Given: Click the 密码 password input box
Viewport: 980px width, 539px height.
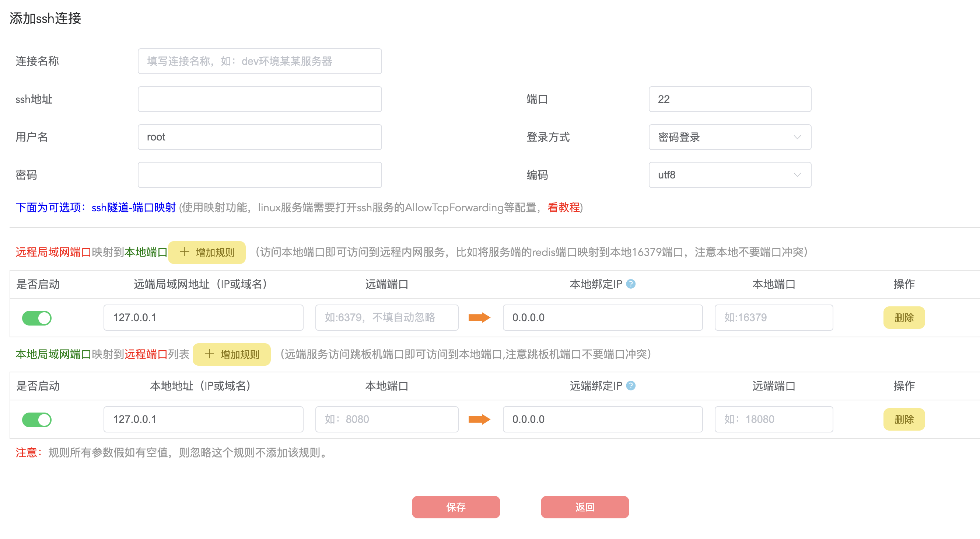Looking at the screenshot, I should point(259,175).
